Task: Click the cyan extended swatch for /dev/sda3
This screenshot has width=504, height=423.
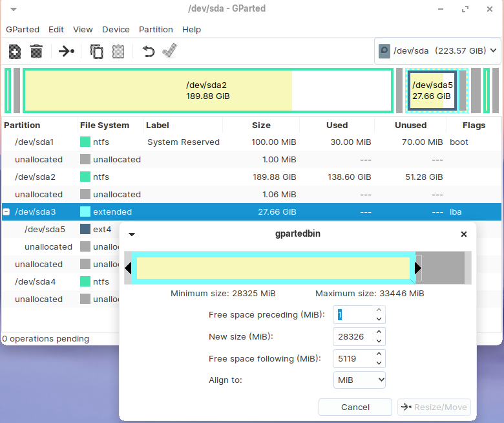Action: point(85,211)
